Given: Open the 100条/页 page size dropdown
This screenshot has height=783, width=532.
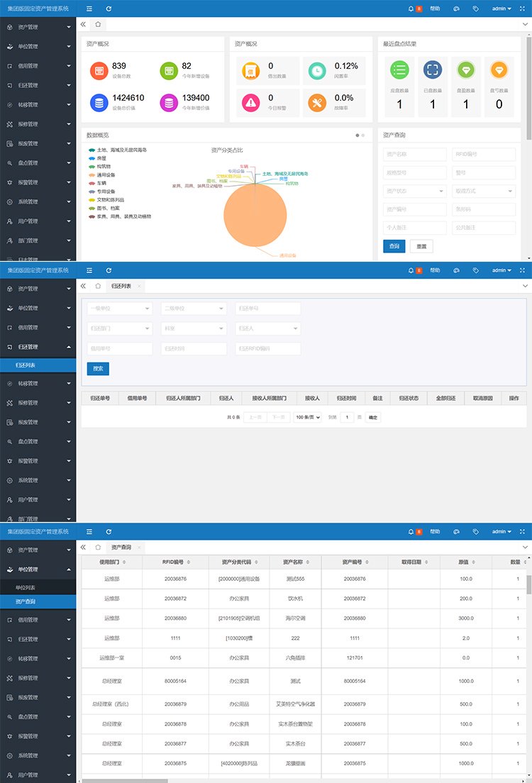Looking at the screenshot, I should pos(308,418).
